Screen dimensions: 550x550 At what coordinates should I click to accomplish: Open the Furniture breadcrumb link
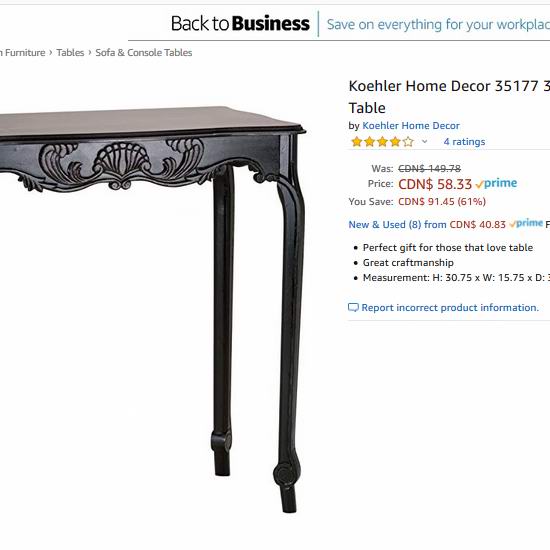tap(25, 53)
